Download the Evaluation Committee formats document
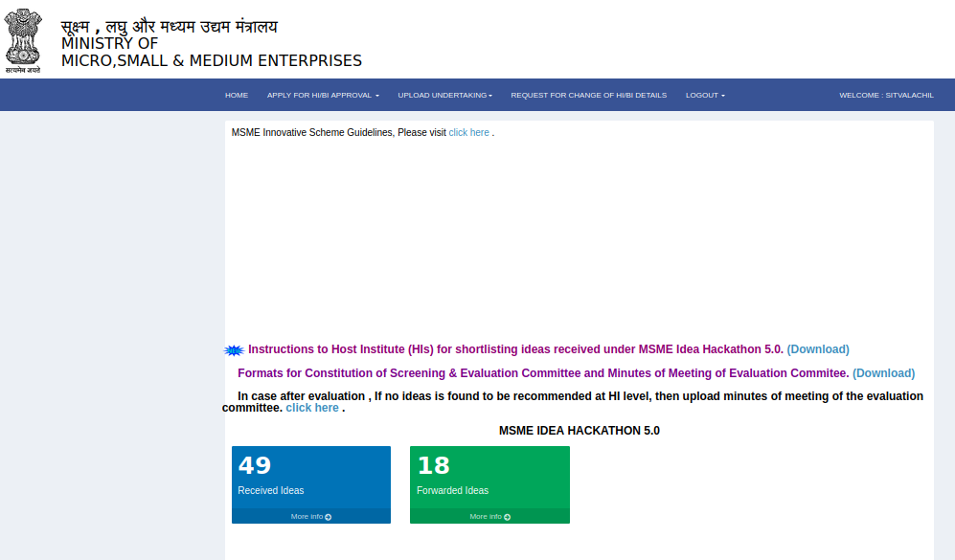This screenshot has width=955, height=560. tap(882, 372)
